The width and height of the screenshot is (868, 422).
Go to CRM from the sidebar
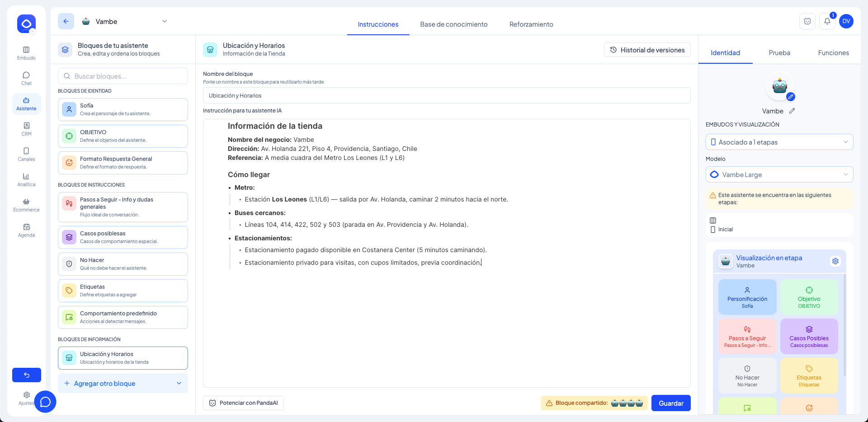(x=26, y=129)
